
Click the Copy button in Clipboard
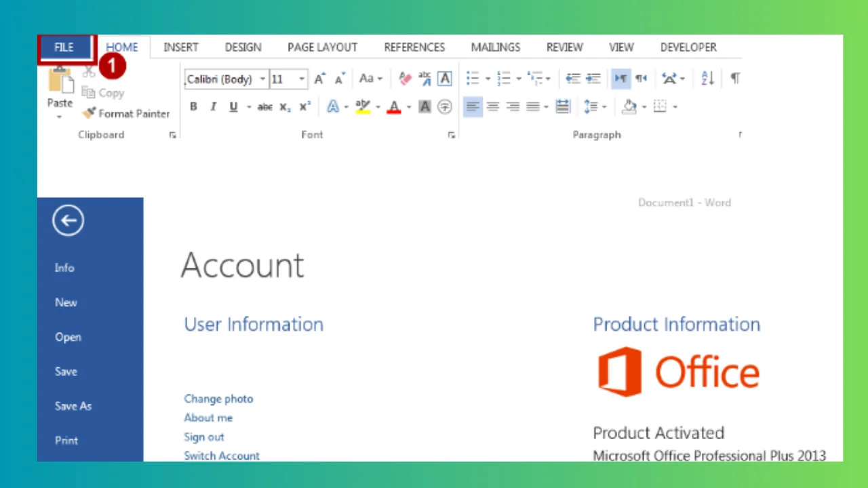103,93
